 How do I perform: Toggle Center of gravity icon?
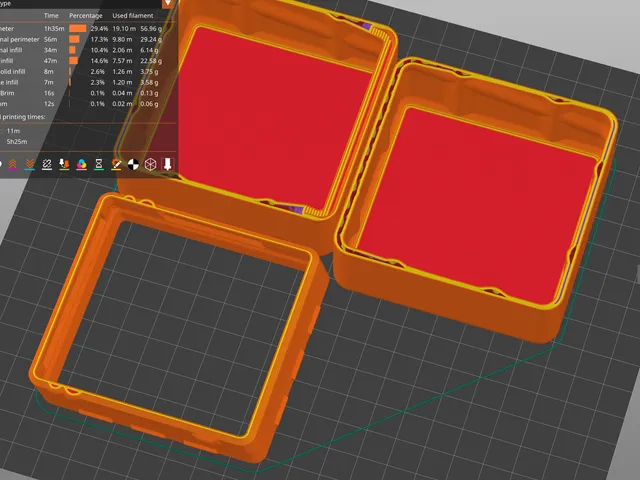(x=133, y=164)
